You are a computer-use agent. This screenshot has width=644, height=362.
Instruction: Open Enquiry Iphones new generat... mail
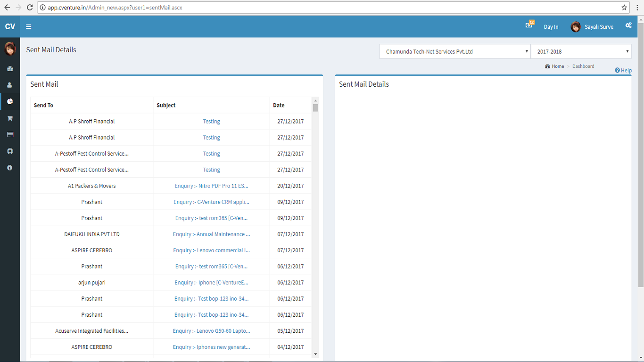click(211, 347)
